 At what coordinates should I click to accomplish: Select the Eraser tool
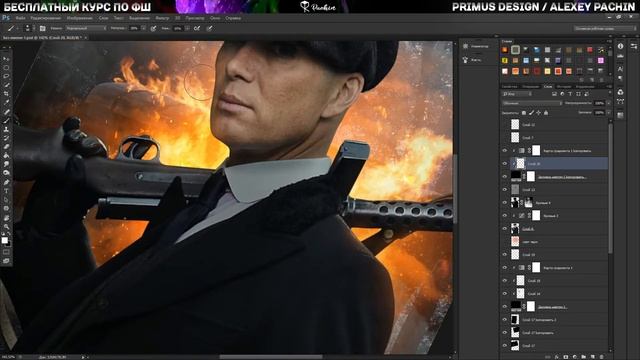pos(6,147)
